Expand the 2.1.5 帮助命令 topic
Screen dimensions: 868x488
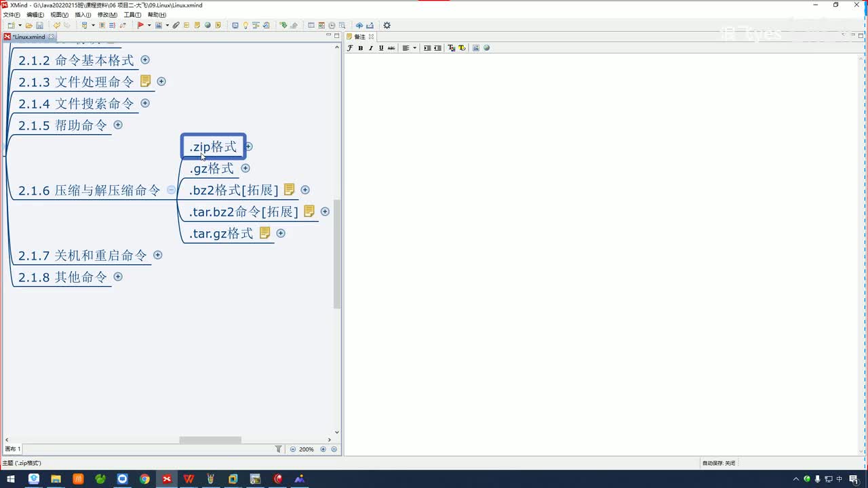118,125
